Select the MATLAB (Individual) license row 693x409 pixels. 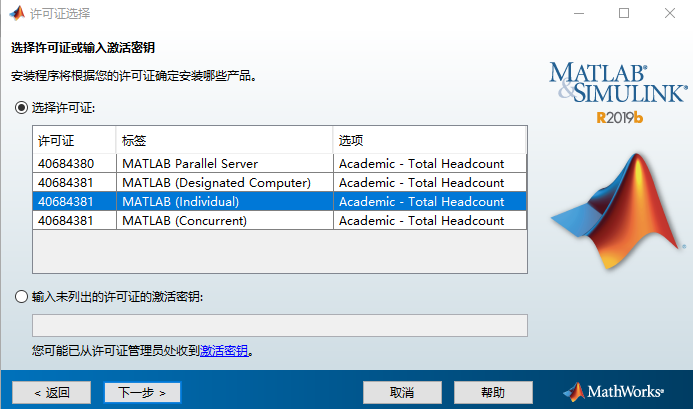click(x=279, y=202)
